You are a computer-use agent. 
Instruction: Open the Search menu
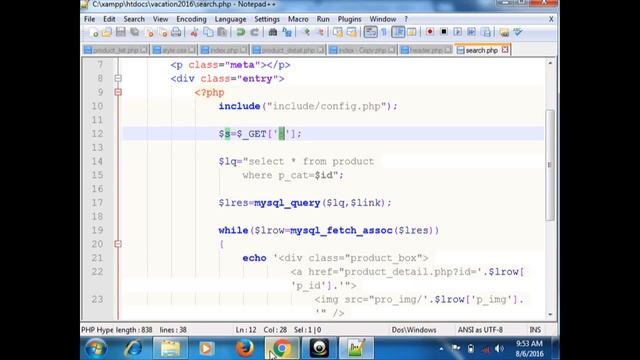[x=134, y=19]
